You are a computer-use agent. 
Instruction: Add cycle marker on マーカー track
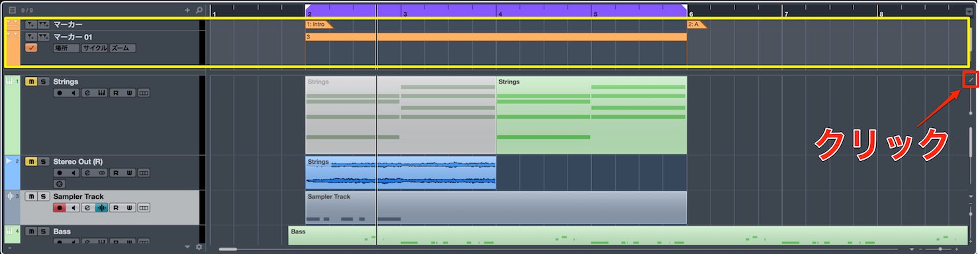coord(44,25)
